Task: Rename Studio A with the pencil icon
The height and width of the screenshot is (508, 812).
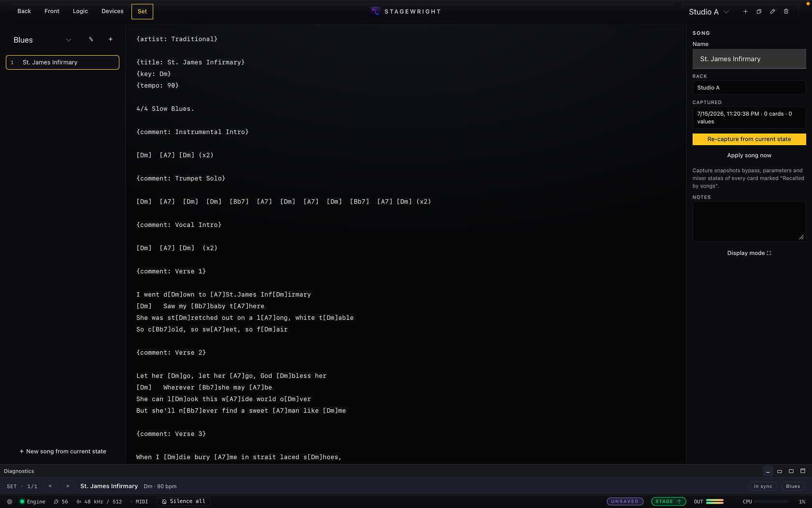Action: pyautogui.click(x=772, y=12)
